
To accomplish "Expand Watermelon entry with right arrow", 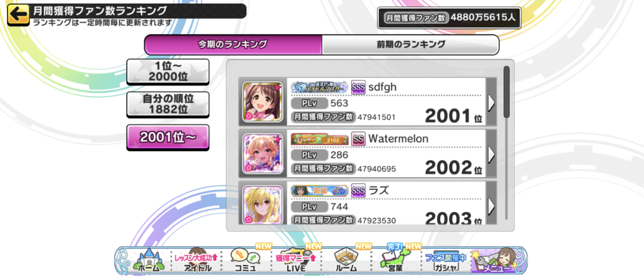I will (491, 154).
